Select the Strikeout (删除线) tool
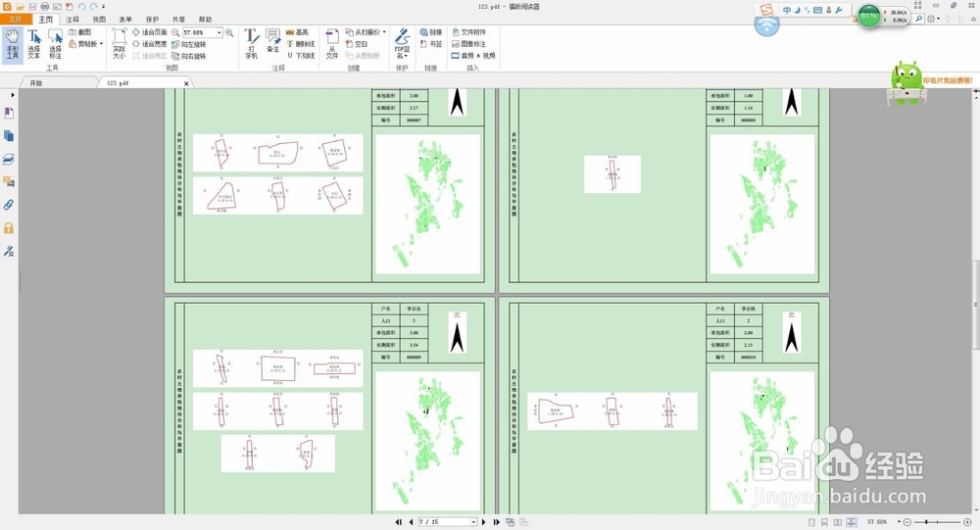 (x=301, y=44)
